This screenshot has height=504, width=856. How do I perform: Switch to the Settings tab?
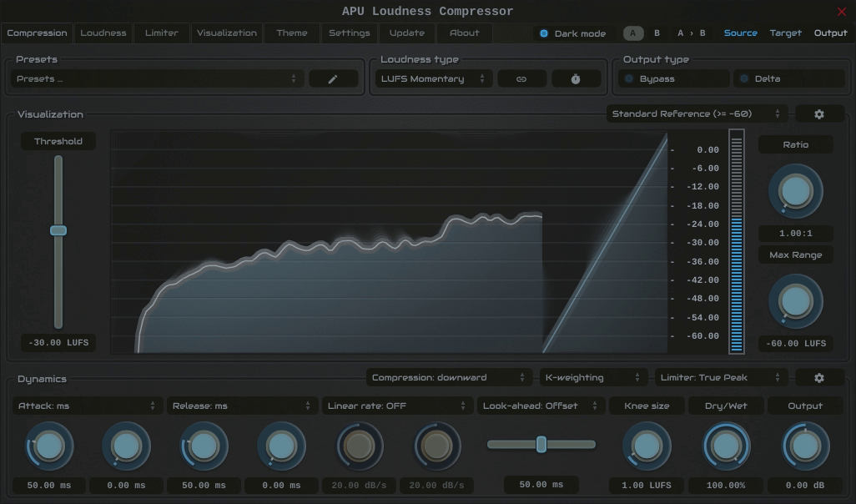350,33
